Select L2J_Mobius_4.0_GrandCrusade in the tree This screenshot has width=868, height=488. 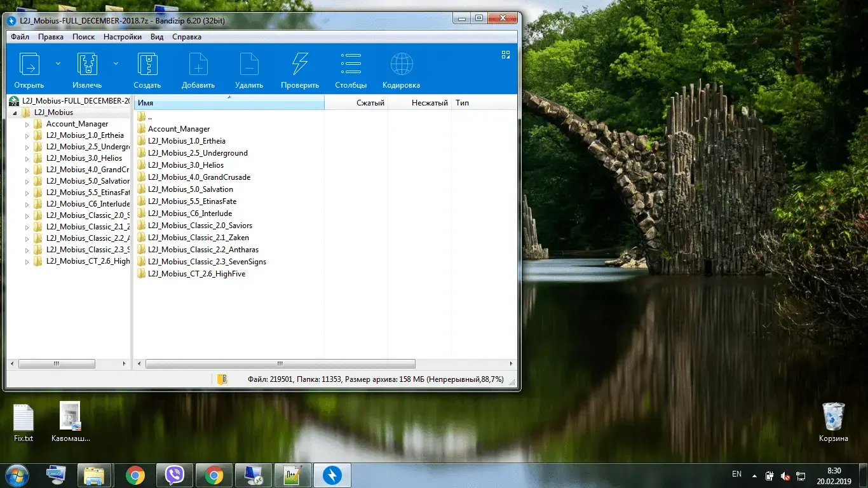pos(87,170)
